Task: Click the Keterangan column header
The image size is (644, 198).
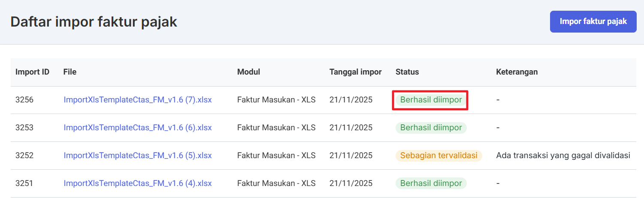Action: coord(517,72)
